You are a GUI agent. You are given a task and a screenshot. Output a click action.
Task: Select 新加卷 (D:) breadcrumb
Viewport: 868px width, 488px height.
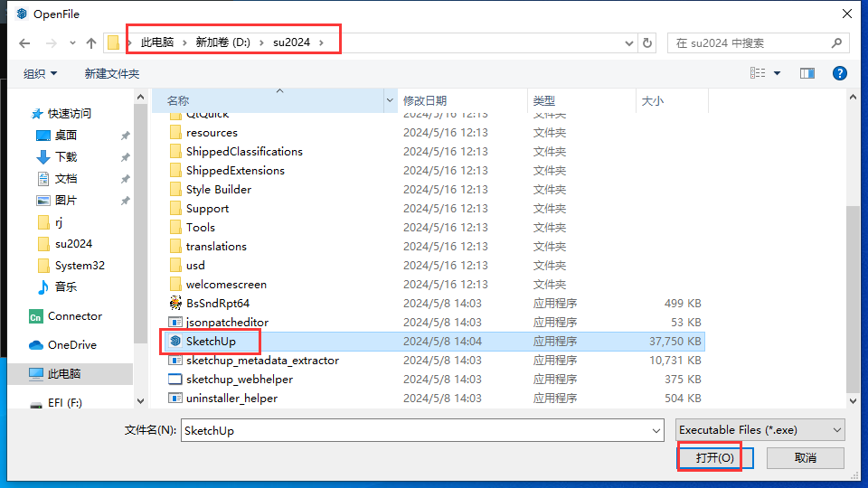[222, 42]
